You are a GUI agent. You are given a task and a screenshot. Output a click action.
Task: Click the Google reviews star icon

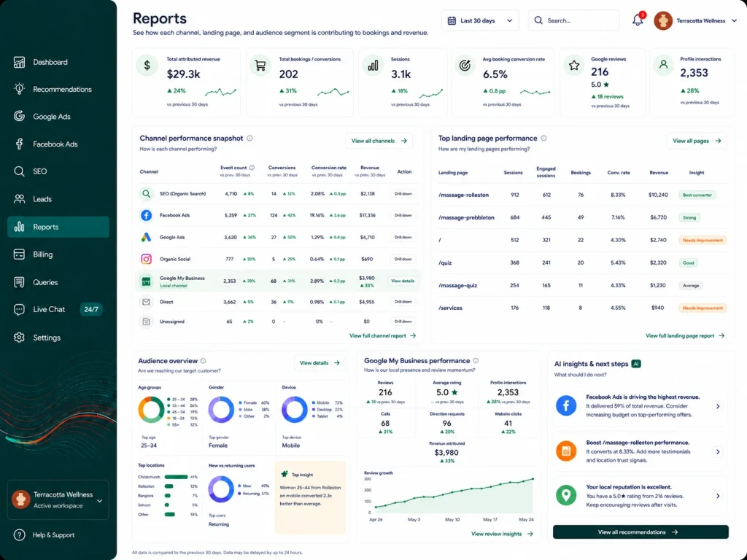click(574, 65)
